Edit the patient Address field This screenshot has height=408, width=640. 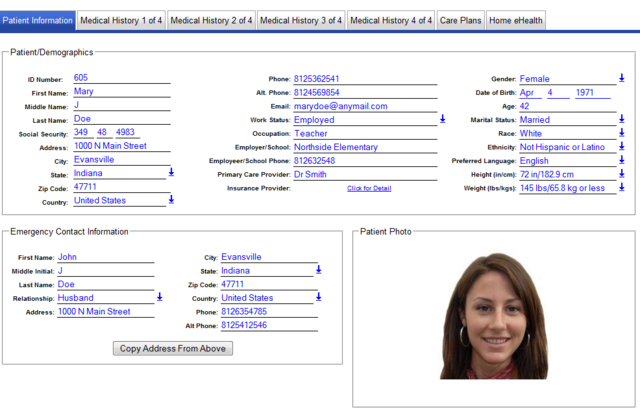coord(122,146)
